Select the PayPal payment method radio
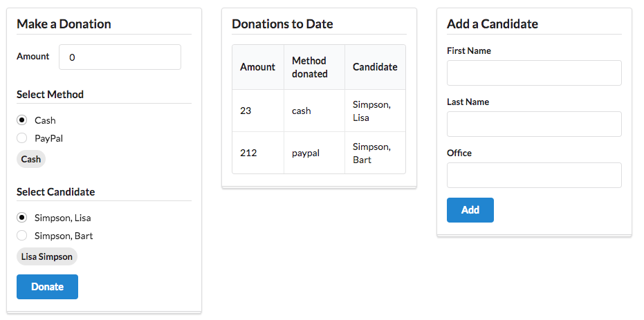The image size is (644, 320). (22, 138)
